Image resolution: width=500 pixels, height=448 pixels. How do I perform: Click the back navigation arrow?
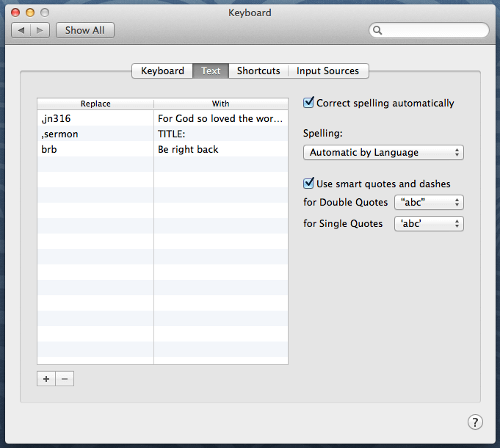tap(21, 30)
